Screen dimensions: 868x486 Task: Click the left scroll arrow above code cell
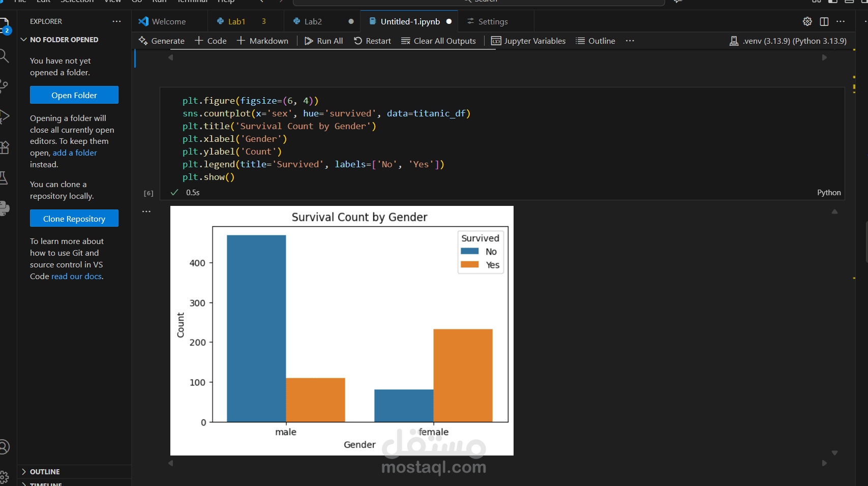coord(171,57)
